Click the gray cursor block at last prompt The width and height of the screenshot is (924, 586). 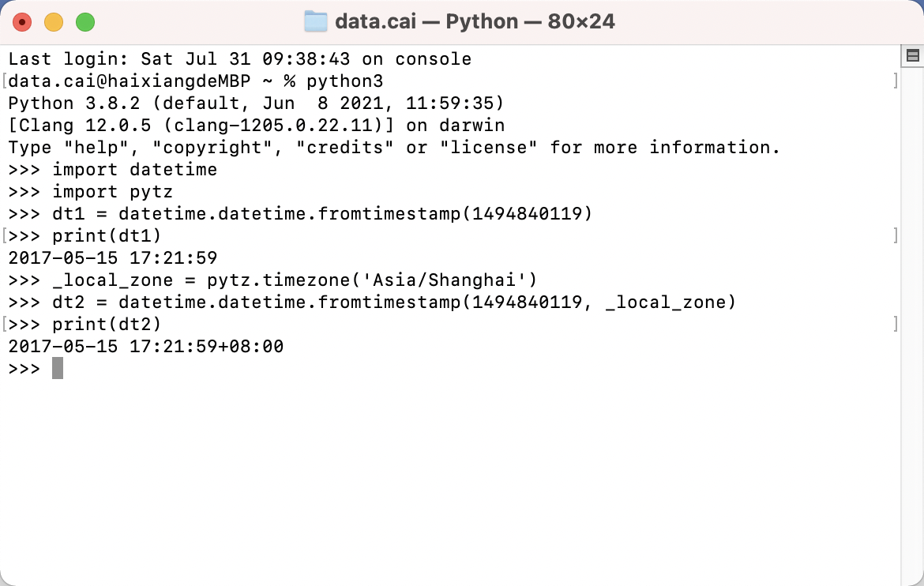pyautogui.click(x=58, y=368)
